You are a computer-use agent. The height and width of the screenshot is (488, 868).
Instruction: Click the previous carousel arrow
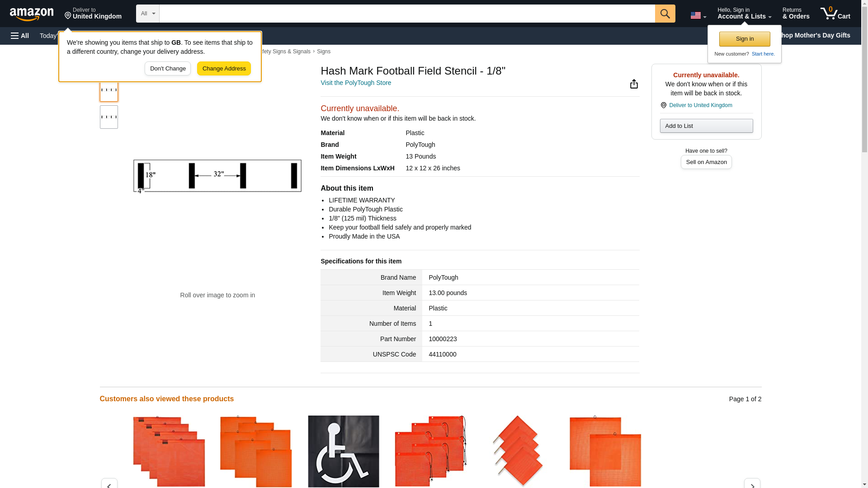click(109, 483)
